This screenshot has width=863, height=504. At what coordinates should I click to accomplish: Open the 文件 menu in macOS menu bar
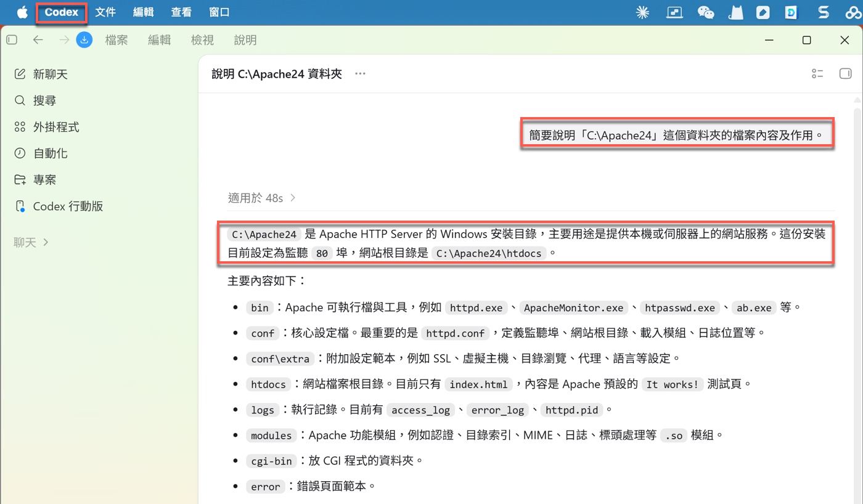point(105,12)
